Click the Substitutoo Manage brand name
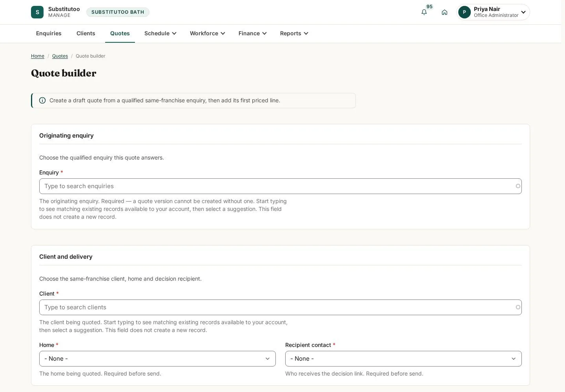 [64, 12]
